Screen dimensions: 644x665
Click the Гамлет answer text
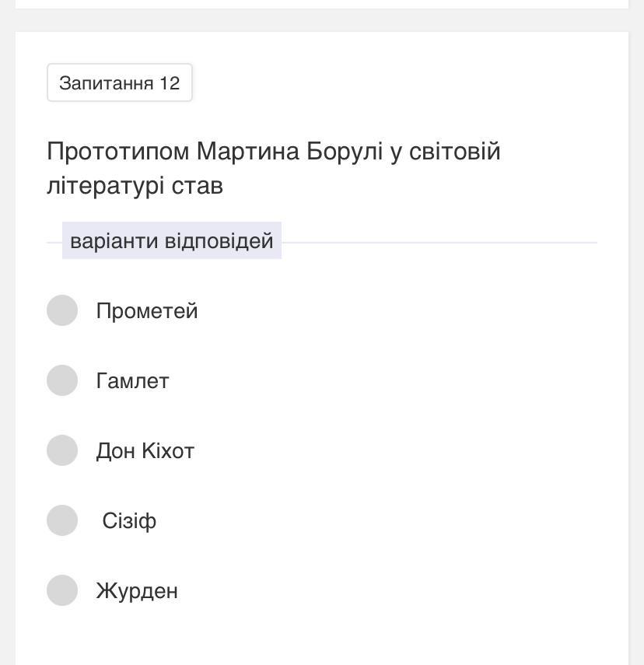coord(132,381)
